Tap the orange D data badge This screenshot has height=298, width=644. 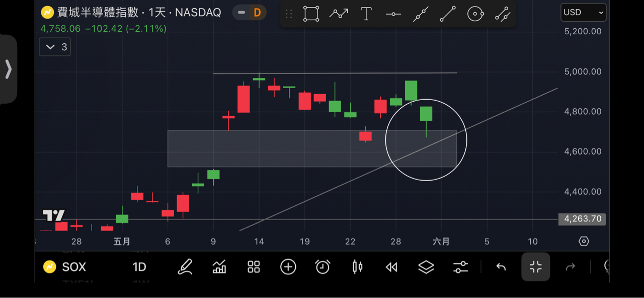click(x=257, y=13)
